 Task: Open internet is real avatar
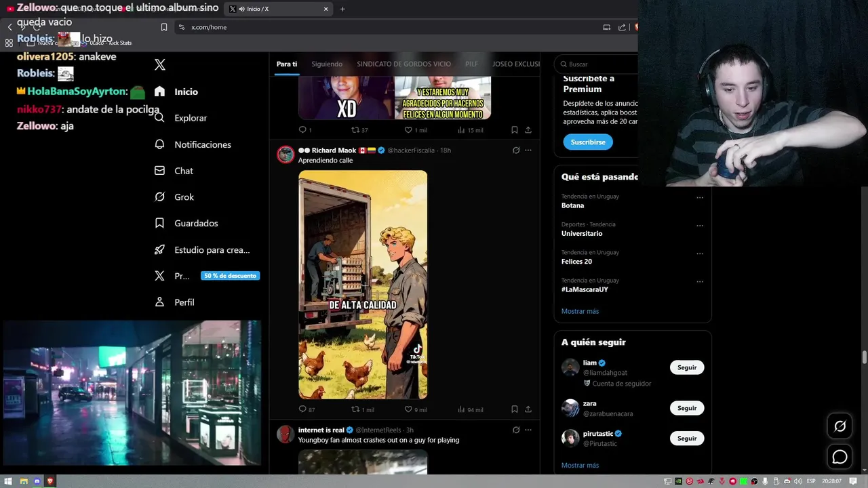pos(285,434)
